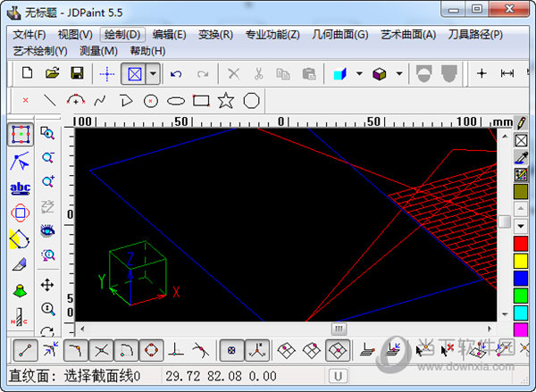Cut selection with the scissors icon

point(259,73)
